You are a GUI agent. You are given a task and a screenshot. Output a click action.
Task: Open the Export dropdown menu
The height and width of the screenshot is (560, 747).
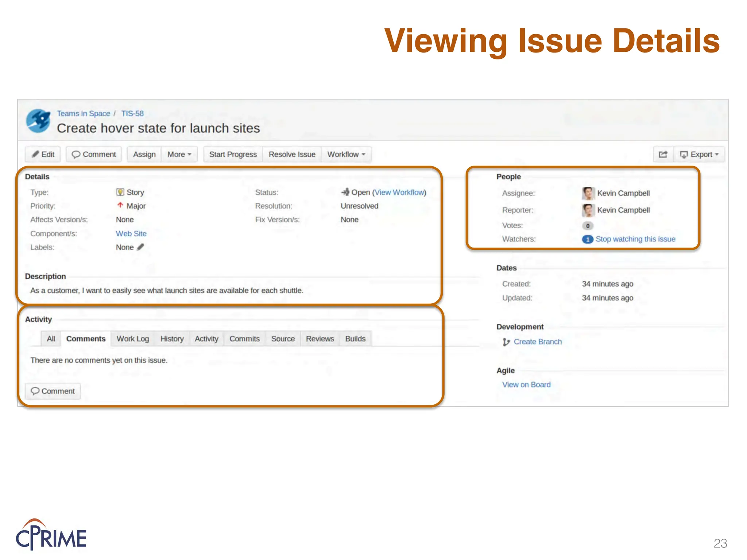point(699,155)
